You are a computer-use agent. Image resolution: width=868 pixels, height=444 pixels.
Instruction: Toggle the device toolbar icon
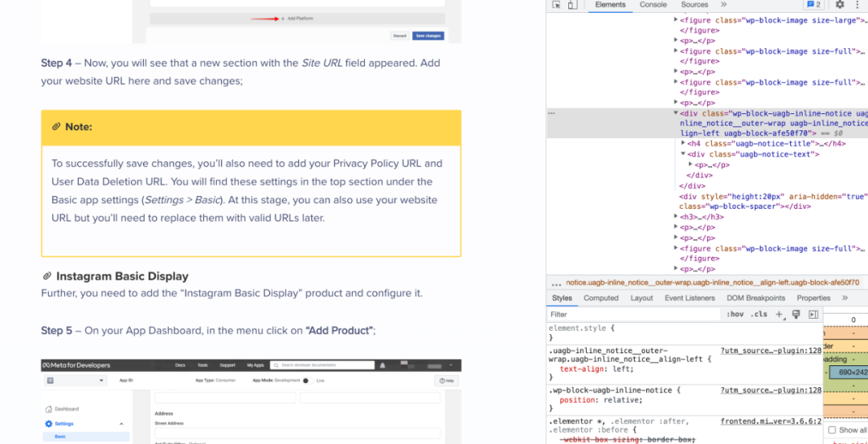pyautogui.click(x=572, y=5)
